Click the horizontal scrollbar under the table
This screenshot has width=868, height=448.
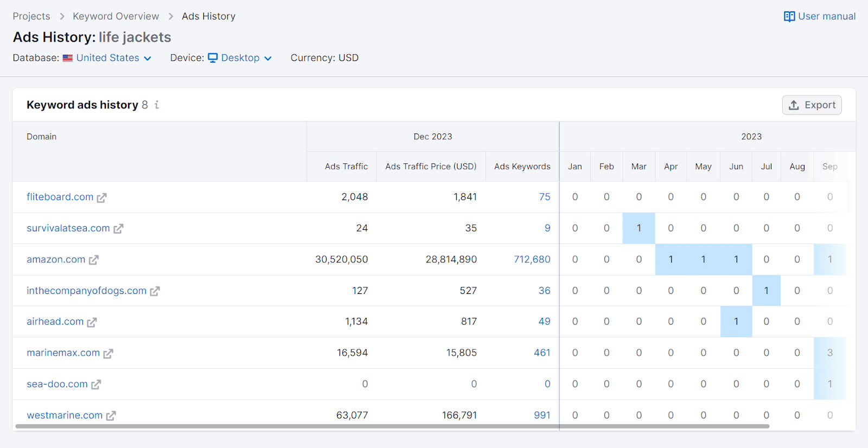(x=392, y=426)
